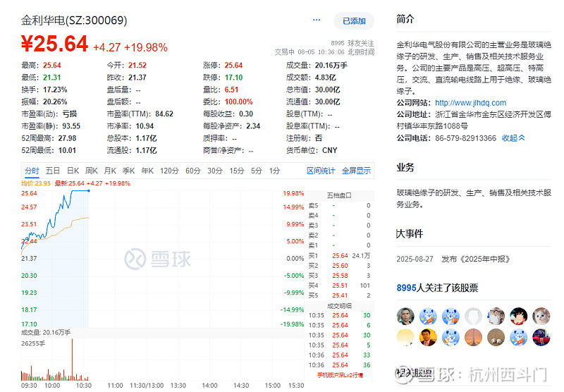Switch to the 五日 chart tab

point(52,171)
